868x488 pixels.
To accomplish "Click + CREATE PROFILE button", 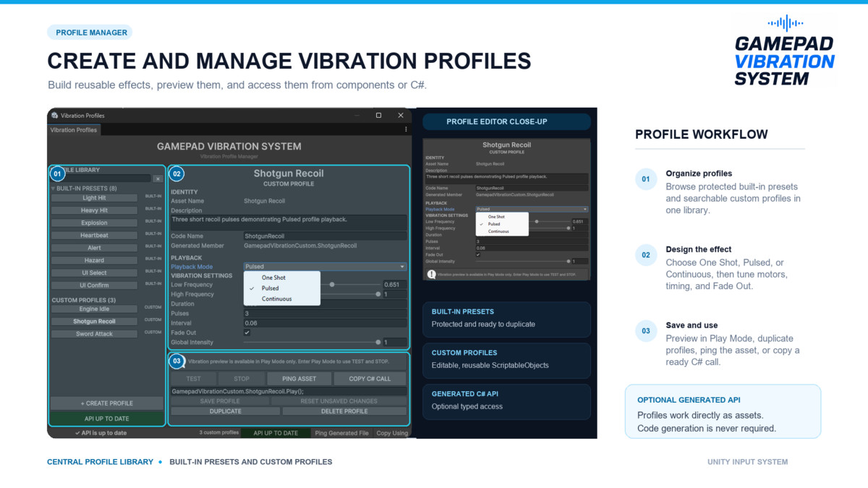I will 107,403.
